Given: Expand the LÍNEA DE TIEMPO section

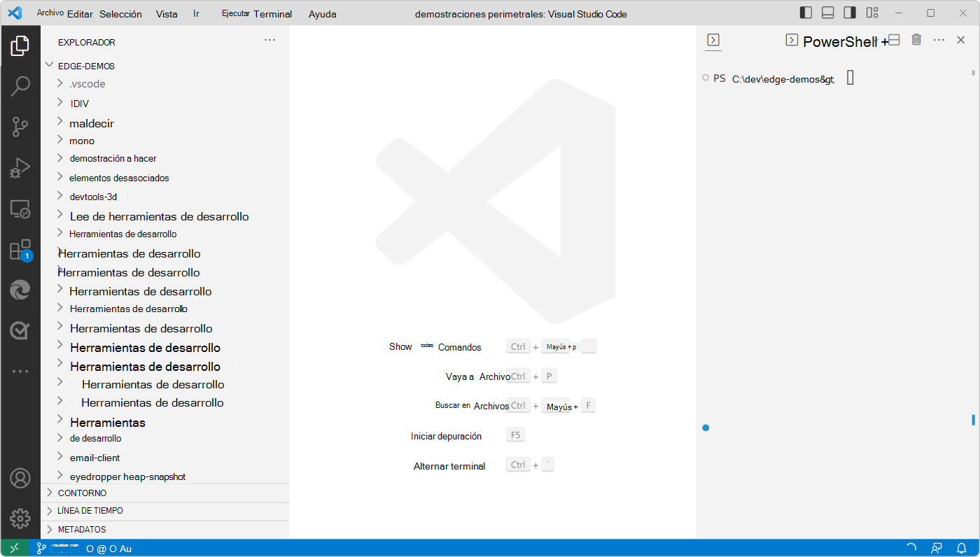Looking at the screenshot, I should tap(91, 511).
